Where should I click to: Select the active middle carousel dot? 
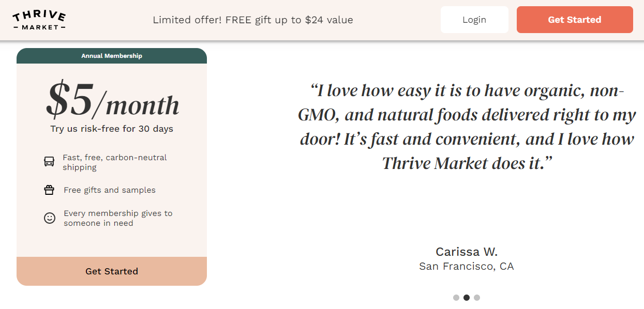(x=467, y=298)
